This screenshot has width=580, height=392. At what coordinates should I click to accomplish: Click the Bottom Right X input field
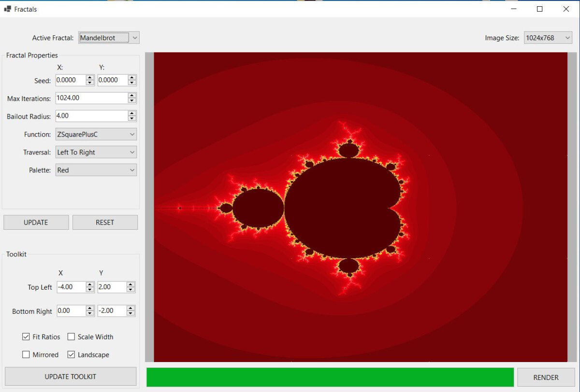[71, 311]
